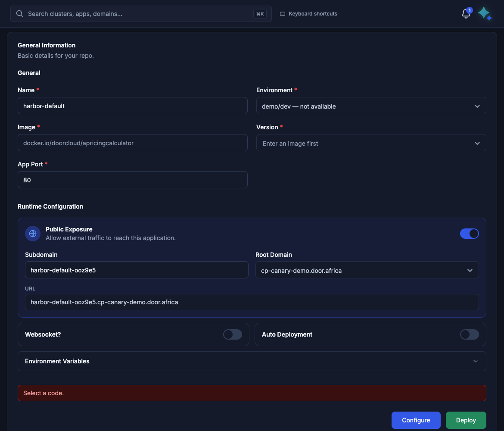This screenshot has width=504, height=431.
Task: Click the Name input field
Action: pyautogui.click(x=132, y=106)
